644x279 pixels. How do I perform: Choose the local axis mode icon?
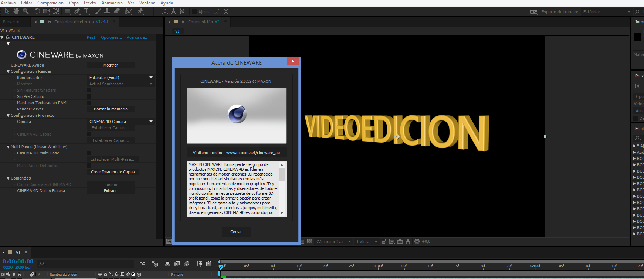165,11
